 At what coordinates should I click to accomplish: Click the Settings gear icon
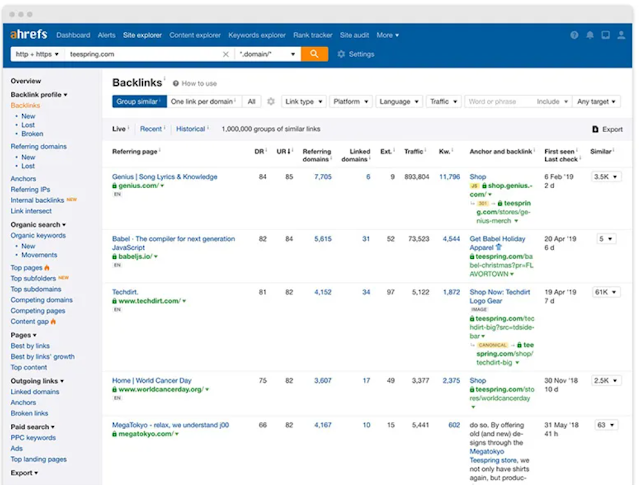click(x=341, y=54)
